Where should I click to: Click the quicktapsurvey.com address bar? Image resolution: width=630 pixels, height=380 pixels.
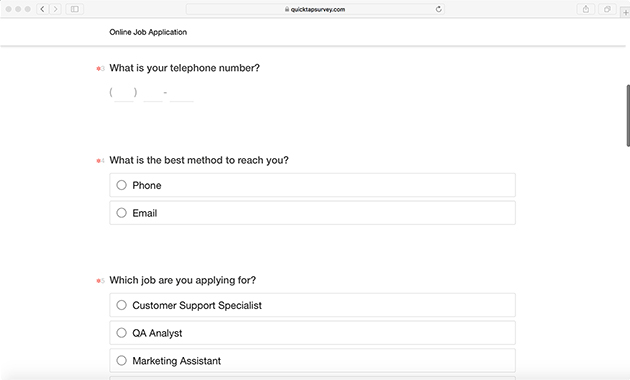coord(315,9)
